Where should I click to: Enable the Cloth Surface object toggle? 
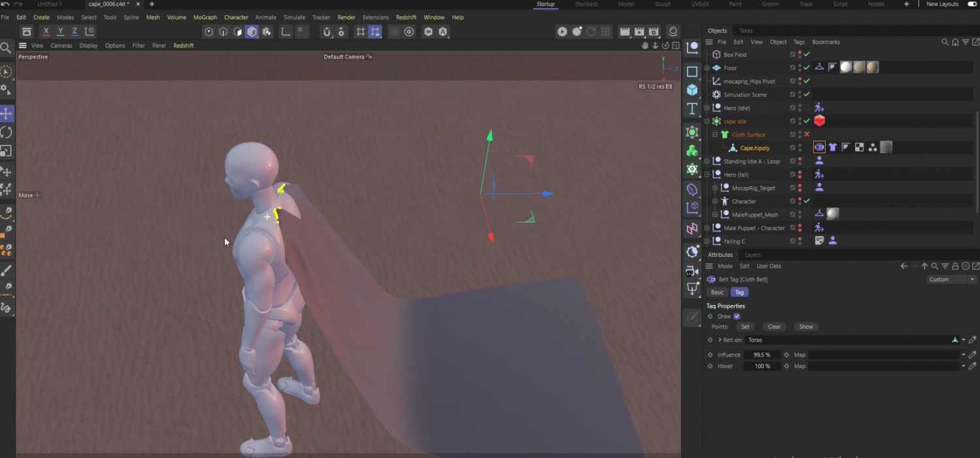click(807, 135)
